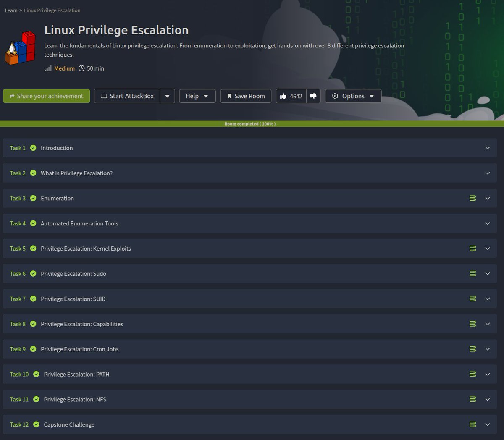
Task: Expand the Capabilities task chevron
Action: (x=488, y=324)
